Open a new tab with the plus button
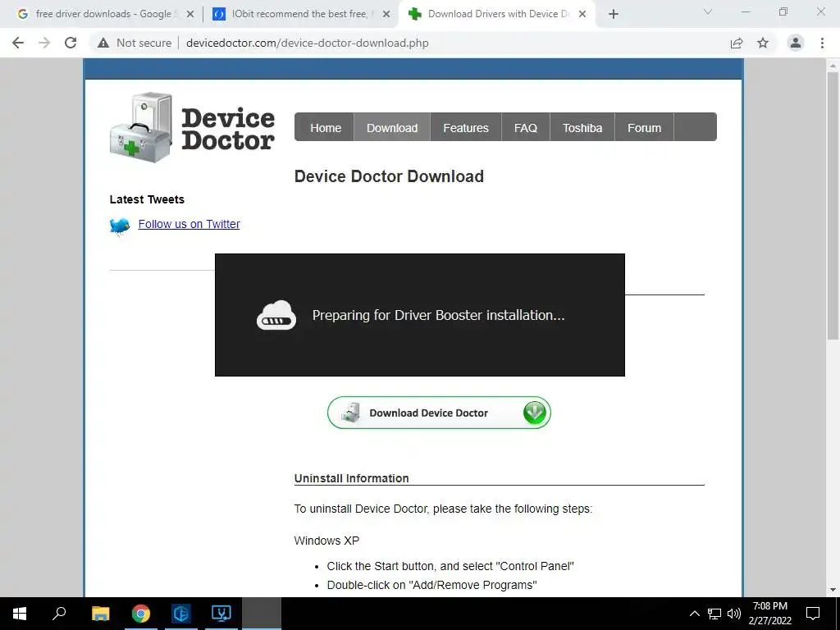The width and height of the screenshot is (840, 630). tap(614, 14)
